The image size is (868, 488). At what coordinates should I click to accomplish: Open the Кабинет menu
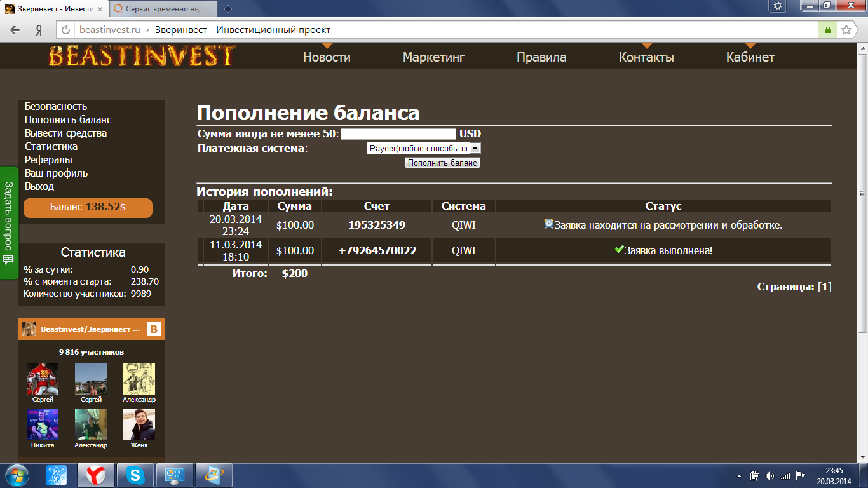pyautogui.click(x=750, y=57)
